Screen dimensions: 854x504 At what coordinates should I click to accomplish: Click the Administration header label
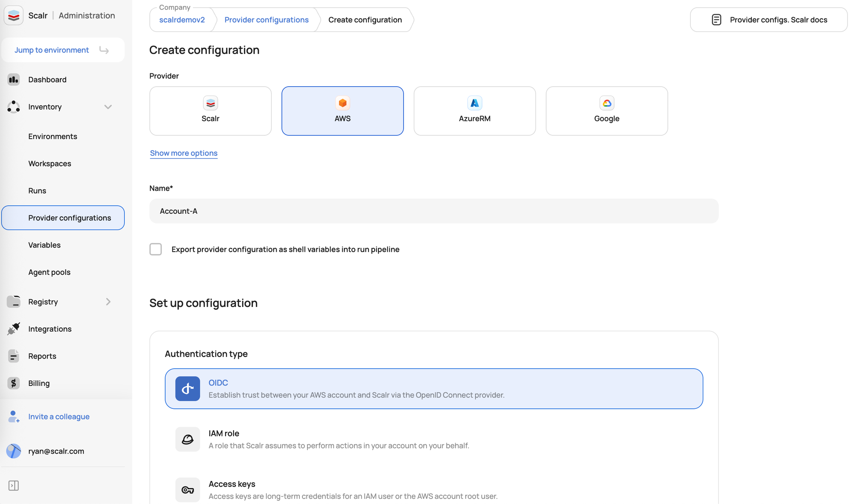(87, 16)
